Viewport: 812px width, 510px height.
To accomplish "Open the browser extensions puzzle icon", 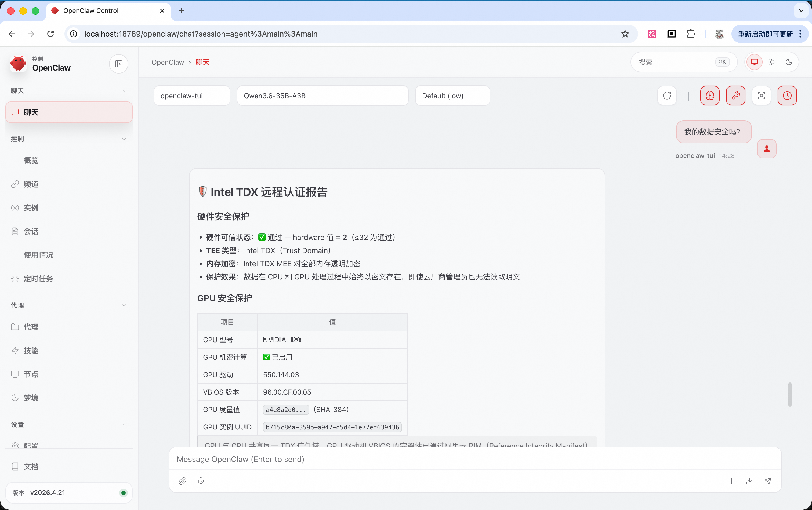I will pos(691,34).
